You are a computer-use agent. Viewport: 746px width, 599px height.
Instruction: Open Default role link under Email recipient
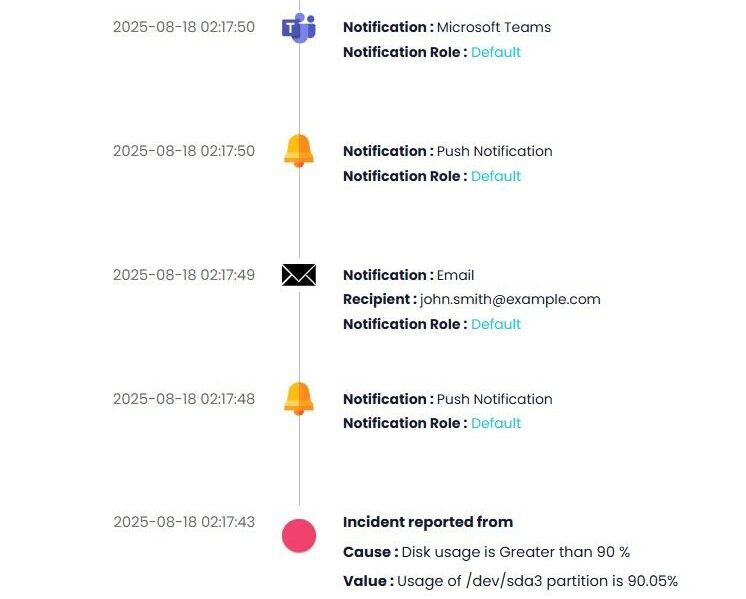[496, 324]
